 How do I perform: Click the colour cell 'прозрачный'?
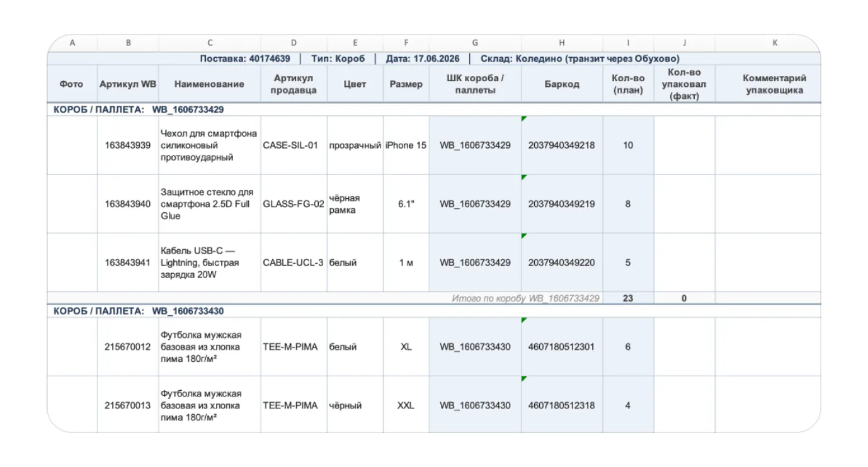click(355, 145)
